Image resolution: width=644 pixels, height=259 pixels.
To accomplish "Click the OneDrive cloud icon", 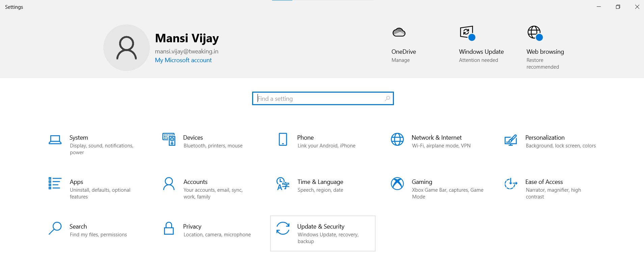I will coord(399,32).
